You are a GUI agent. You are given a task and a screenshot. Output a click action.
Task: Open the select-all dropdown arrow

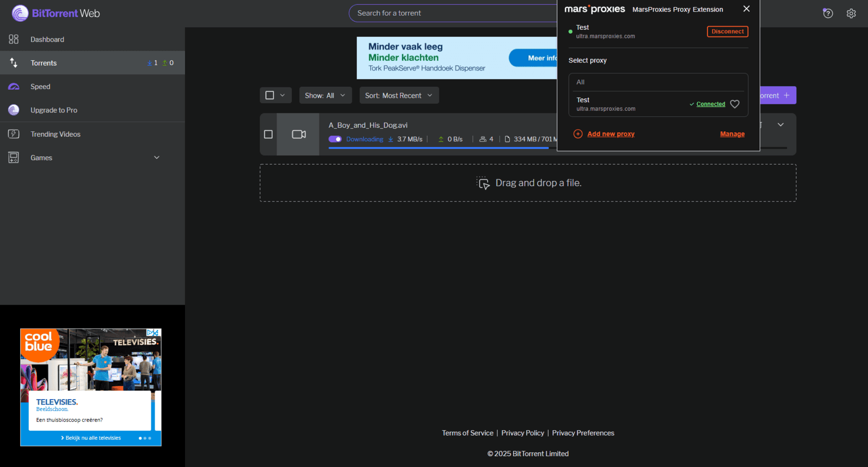[x=282, y=95]
